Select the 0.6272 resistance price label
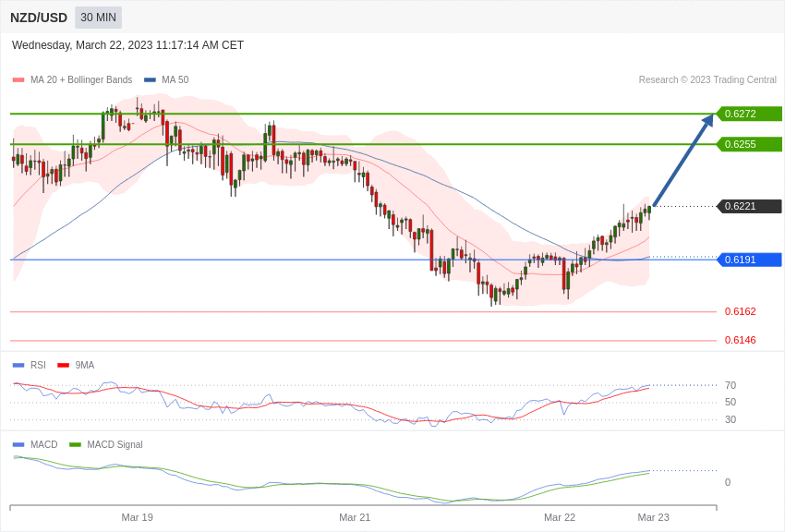 point(750,114)
